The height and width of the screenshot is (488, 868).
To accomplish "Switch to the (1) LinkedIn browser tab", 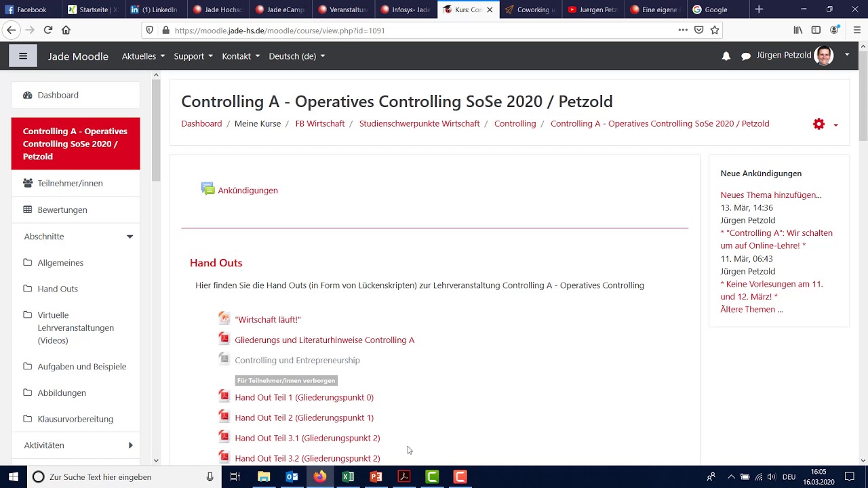I will [x=155, y=9].
